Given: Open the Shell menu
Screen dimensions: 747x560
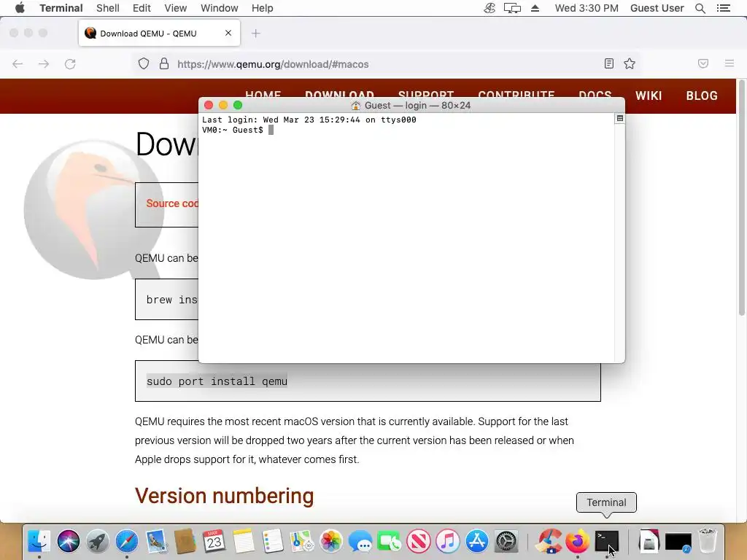Looking at the screenshot, I should tap(108, 8).
